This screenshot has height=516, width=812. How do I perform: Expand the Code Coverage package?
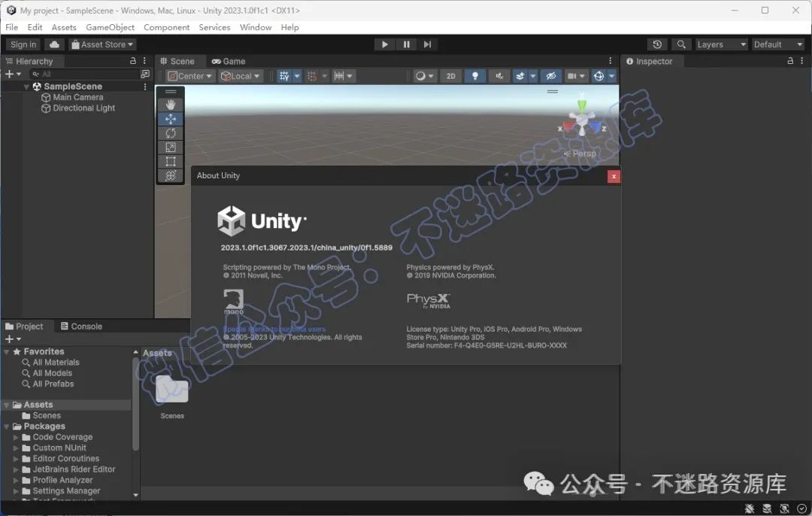(x=16, y=437)
